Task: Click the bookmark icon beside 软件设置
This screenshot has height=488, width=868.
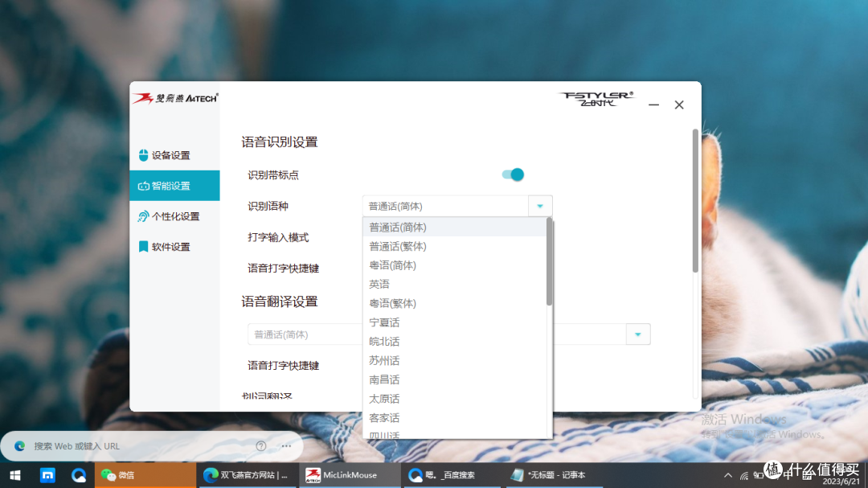Action: click(143, 247)
